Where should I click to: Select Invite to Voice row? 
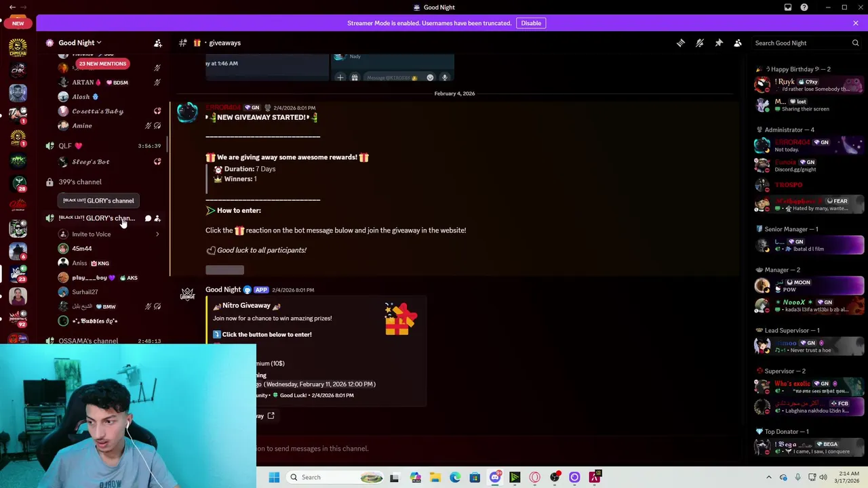tap(110, 235)
